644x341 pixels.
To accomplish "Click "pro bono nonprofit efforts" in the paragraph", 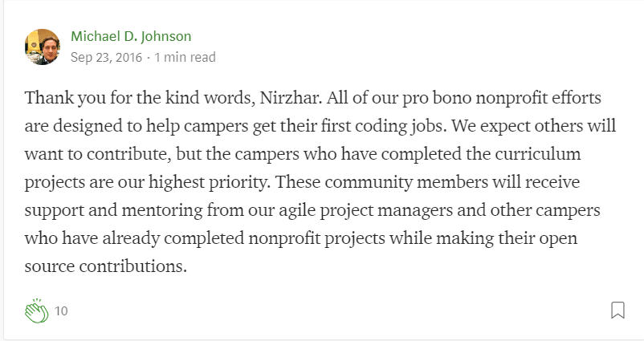I will (x=502, y=99).
